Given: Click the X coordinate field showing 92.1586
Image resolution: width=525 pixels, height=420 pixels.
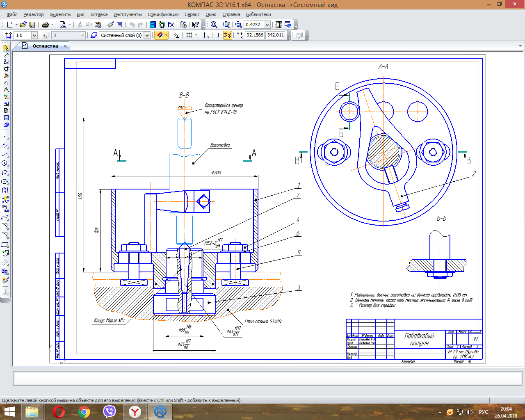Looking at the screenshot, I should tap(255, 35).
